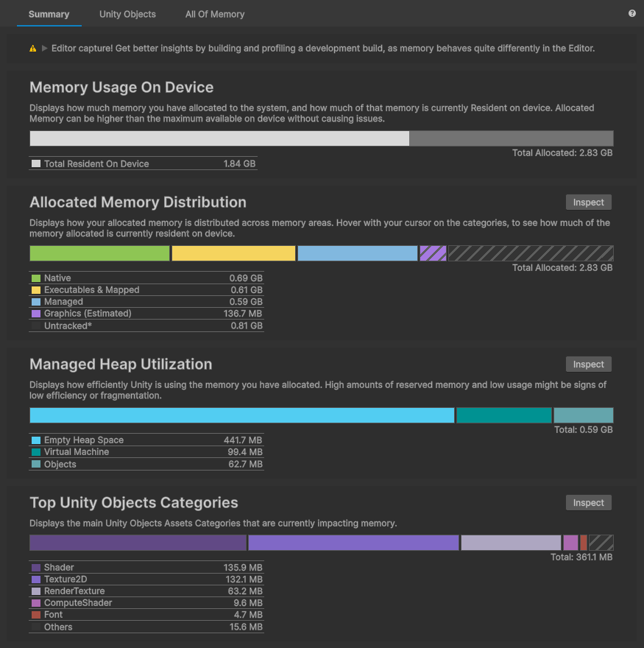This screenshot has height=648, width=644.
Task: Click the Objects heap bar segment
Action: pos(583,415)
